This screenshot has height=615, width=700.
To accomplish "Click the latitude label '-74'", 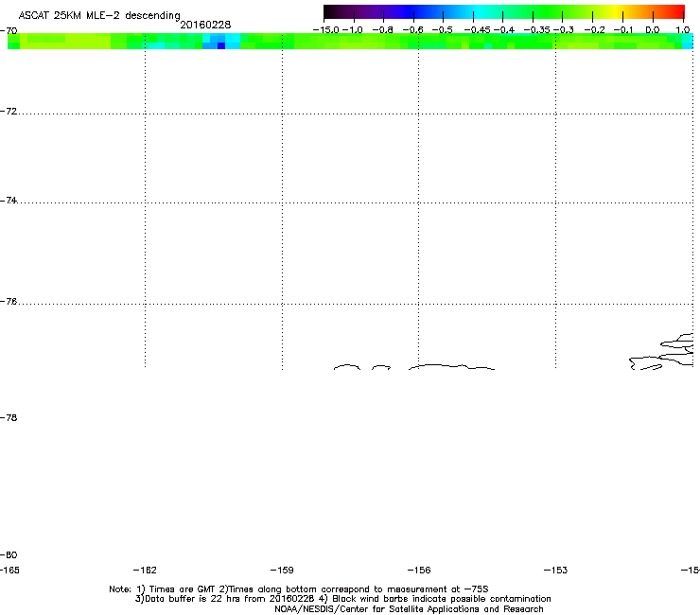I will click(x=9, y=200).
